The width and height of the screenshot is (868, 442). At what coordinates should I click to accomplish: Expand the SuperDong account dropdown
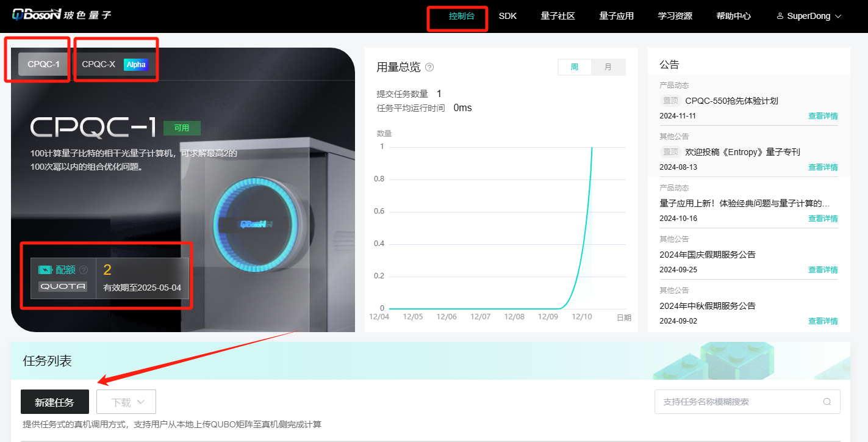click(x=838, y=16)
